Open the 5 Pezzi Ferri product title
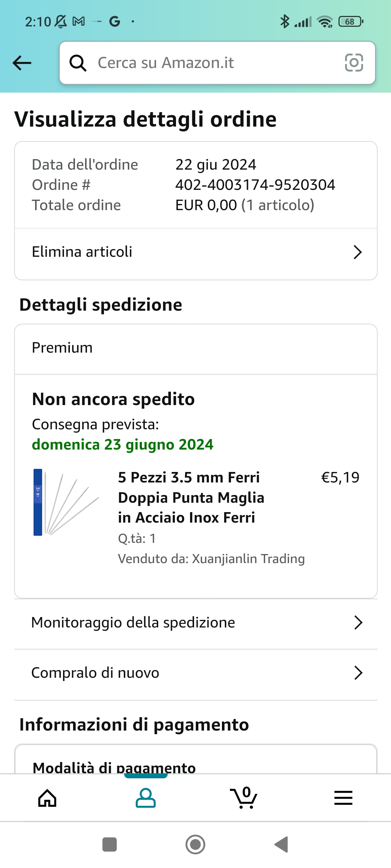 click(191, 497)
